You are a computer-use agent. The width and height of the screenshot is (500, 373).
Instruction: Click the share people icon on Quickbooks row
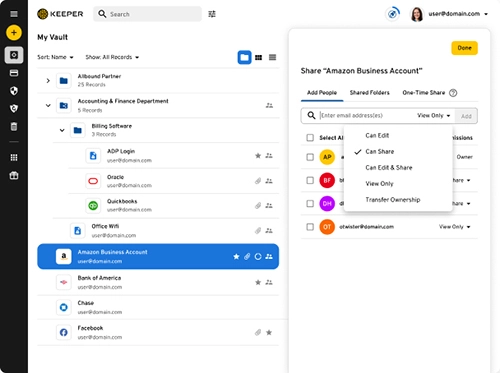click(x=269, y=206)
